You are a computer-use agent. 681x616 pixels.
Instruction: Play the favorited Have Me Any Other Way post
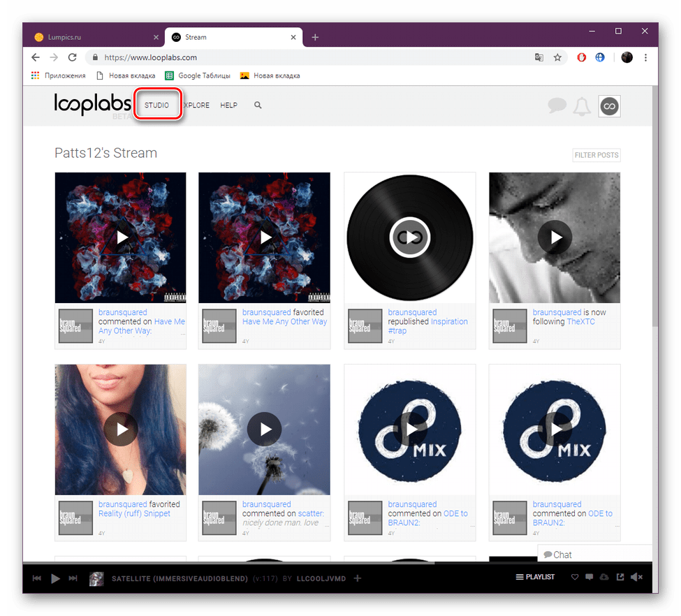(264, 237)
